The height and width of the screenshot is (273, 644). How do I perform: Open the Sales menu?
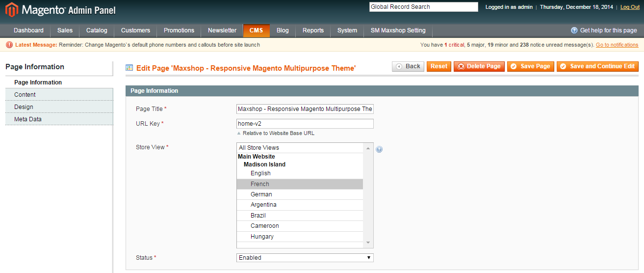tap(65, 30)
